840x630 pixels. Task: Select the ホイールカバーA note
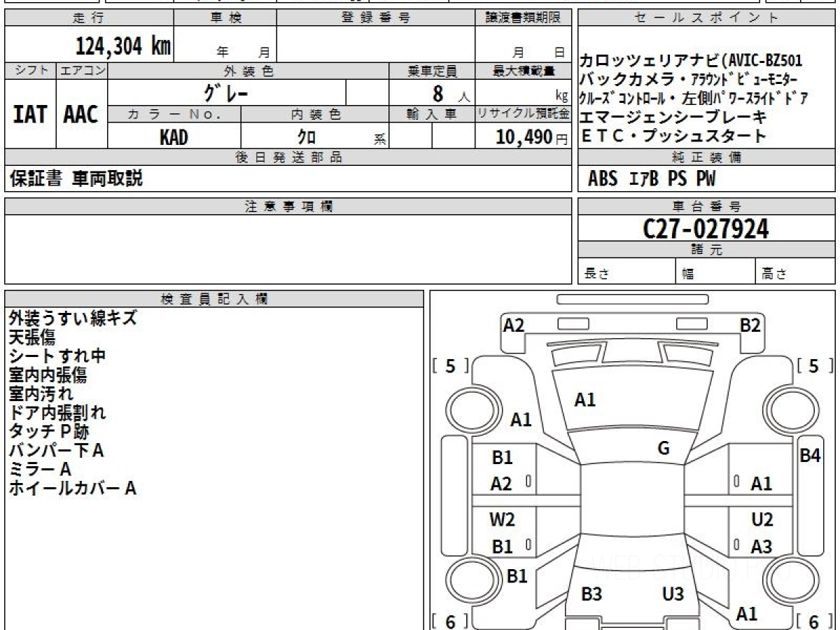72,488
